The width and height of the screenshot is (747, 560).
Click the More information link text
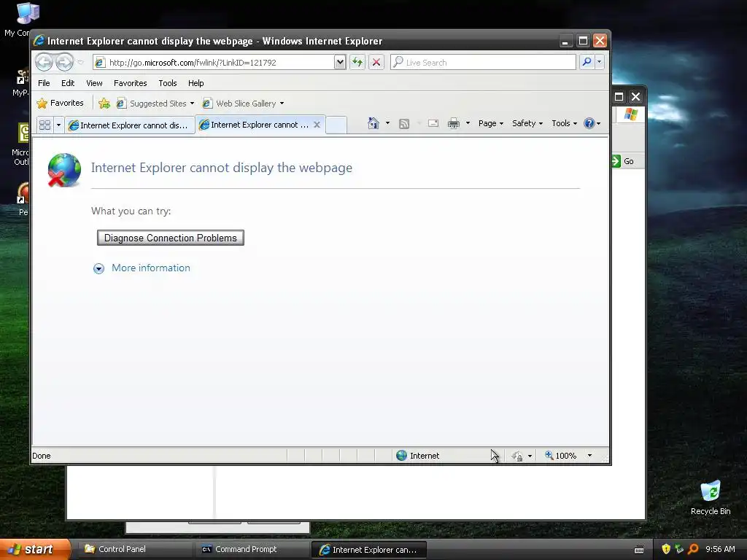click(151, 268)
